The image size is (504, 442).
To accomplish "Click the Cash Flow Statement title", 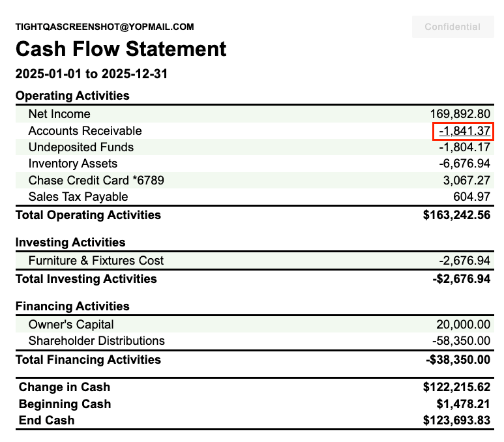I will pyautogui.click(x=121, y=49).
